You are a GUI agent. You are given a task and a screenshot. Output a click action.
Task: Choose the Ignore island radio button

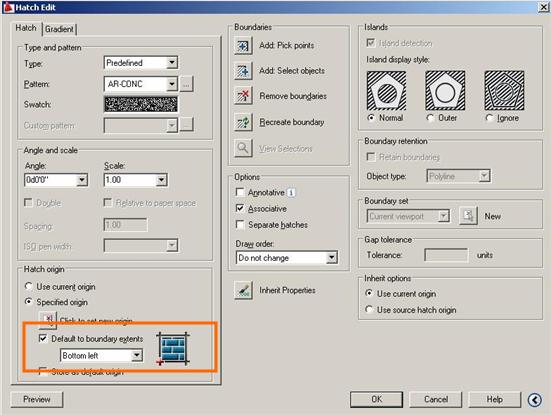coord(489,118)
